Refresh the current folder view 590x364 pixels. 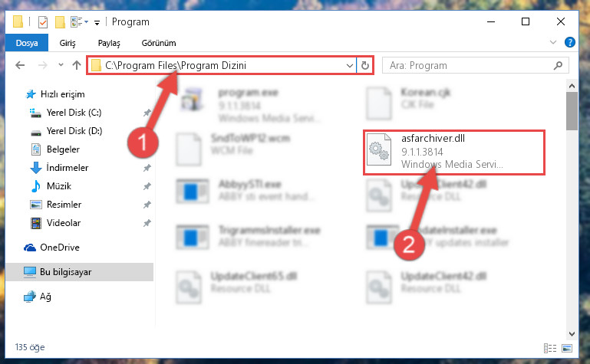coord(365,66)
